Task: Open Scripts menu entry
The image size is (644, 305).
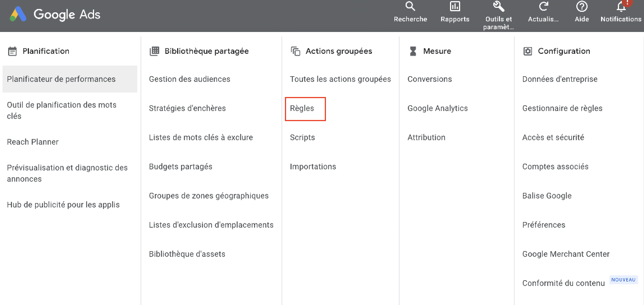Action: coord(302,138)
